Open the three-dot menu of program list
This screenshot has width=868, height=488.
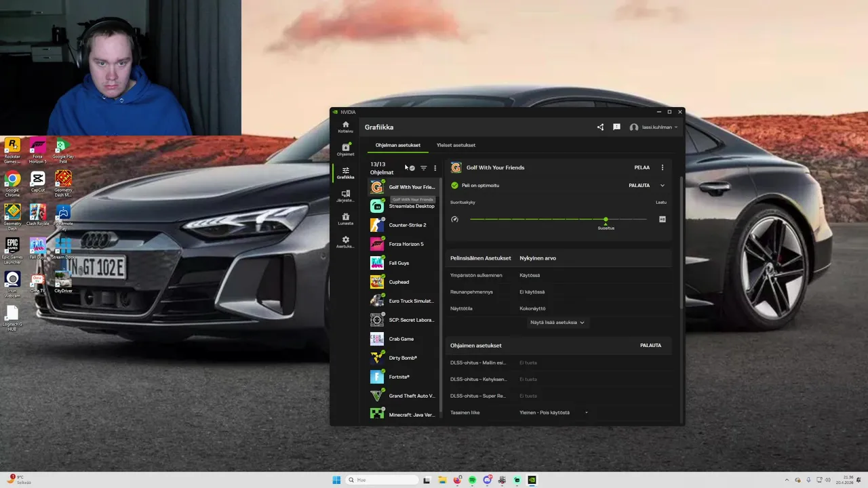(x=435, y=168)
